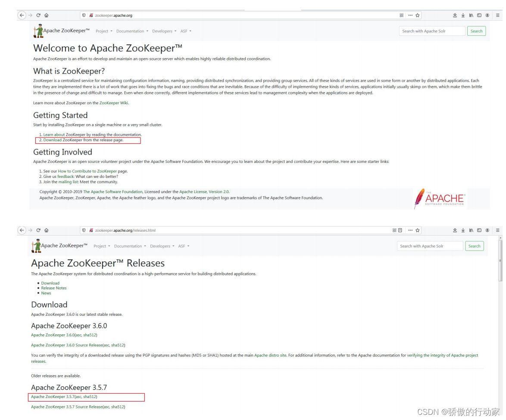This screenshot has width=506, height=420.
Task: Toggle sidebar icon in releases.html browser
Action: [479, 230]
